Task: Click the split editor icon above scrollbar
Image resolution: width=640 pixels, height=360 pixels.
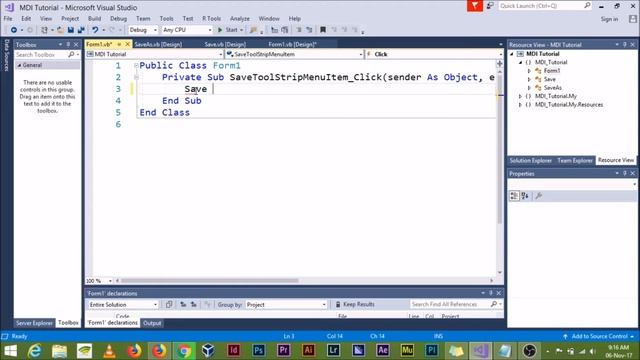Action: point(500,64)
